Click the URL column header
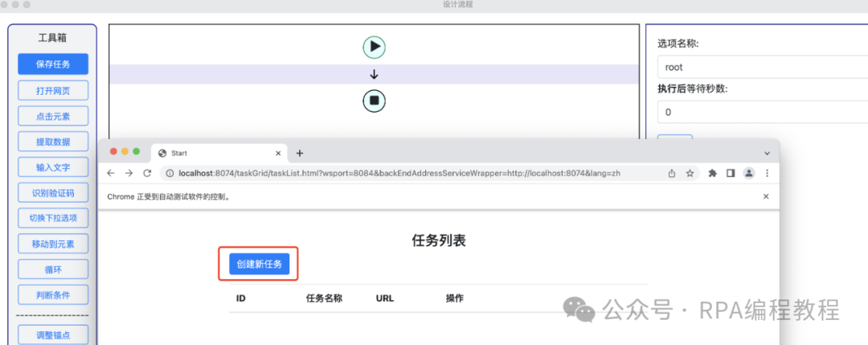868x345 pixels. [x=385, y=298]
